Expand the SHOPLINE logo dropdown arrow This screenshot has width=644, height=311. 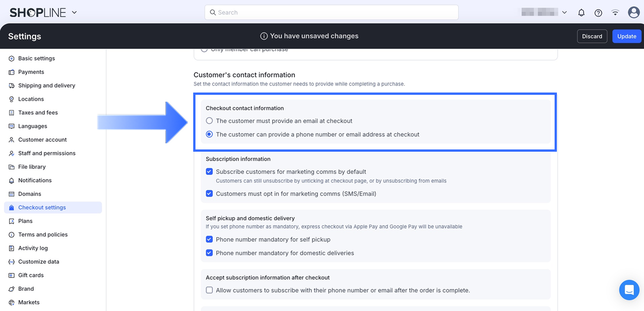(74, 13)
